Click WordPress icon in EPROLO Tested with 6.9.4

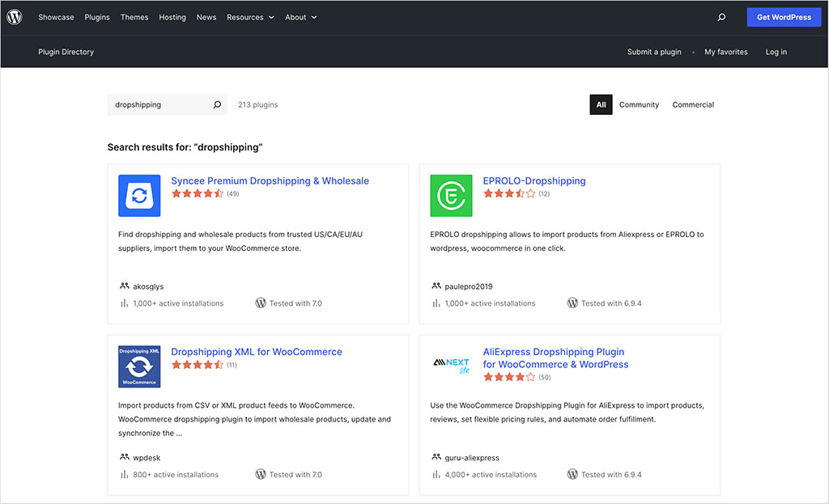(572, 303)
